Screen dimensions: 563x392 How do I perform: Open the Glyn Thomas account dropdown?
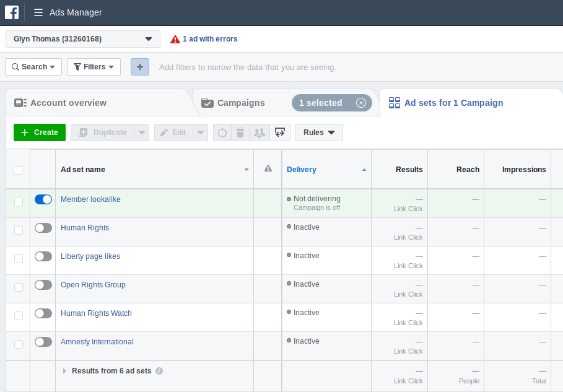coord(83,39)
